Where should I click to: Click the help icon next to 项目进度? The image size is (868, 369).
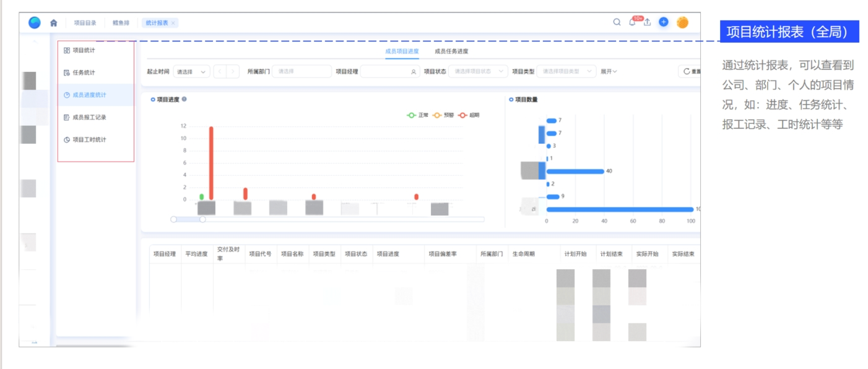tap(184, 99)
